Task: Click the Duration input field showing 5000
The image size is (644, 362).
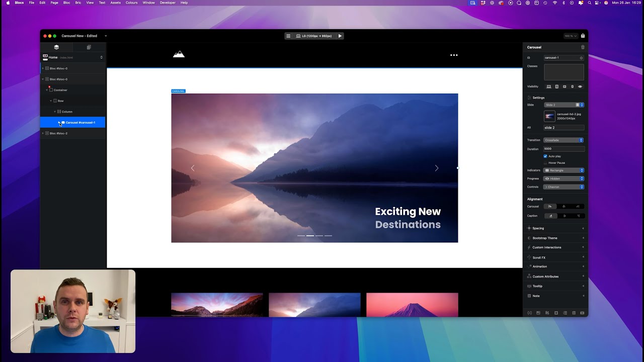Action: click(563, 149)
